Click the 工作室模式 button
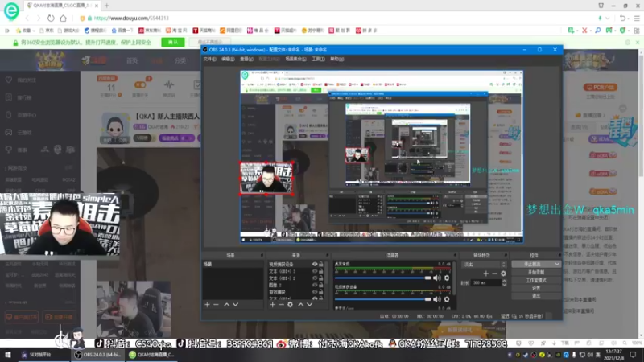This screenshot has width=644, height=362. click(536, 280)
